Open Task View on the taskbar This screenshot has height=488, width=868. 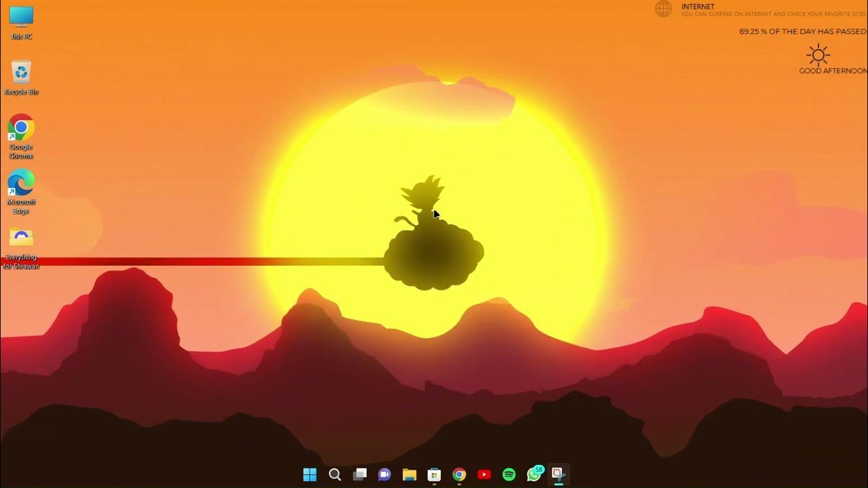coord(359,474)
